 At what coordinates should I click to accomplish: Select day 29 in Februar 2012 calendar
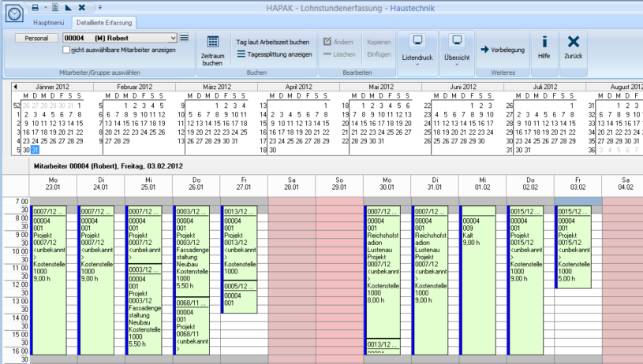click(126, 141)
